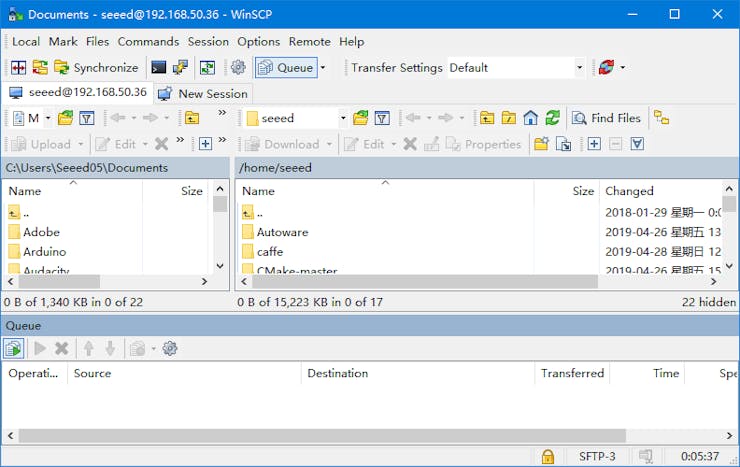Click local select files plus icon
Image resolution: width=740 pixels, height=467 pixels.
pos(205,144)
